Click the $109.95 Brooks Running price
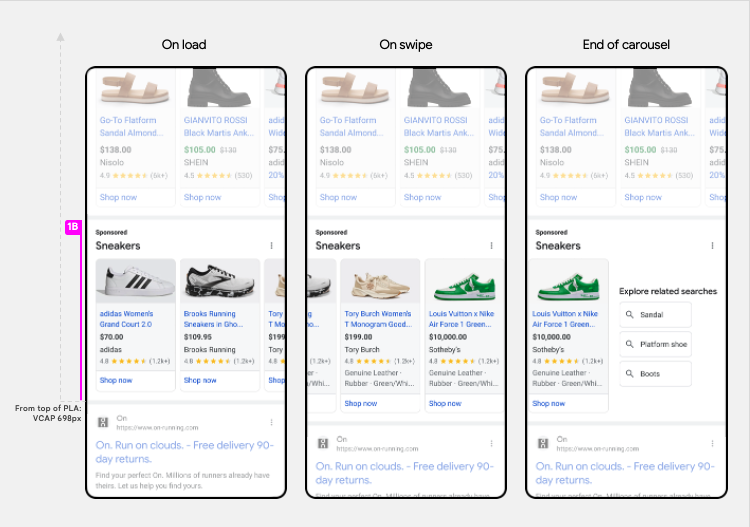Image resolution: width=750 pixels, height=527 pixels. (x=198, y=337)
